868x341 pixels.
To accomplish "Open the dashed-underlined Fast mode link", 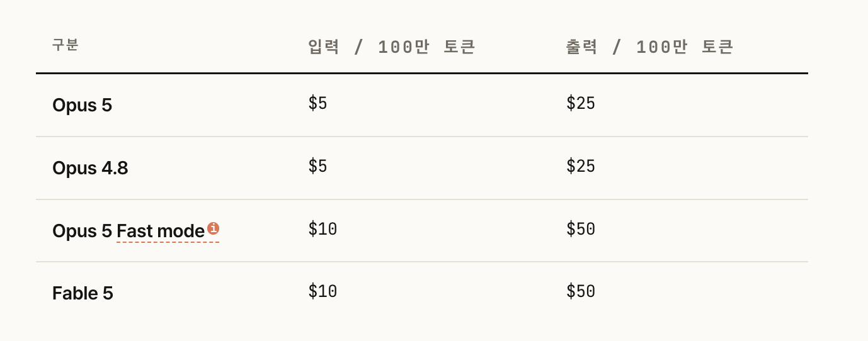I will click(161, 232).
